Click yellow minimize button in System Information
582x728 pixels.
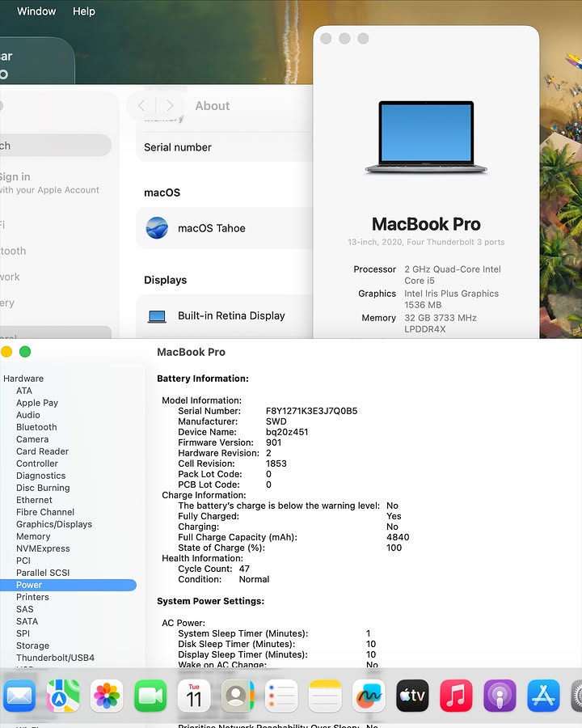(x=6, y=352)
